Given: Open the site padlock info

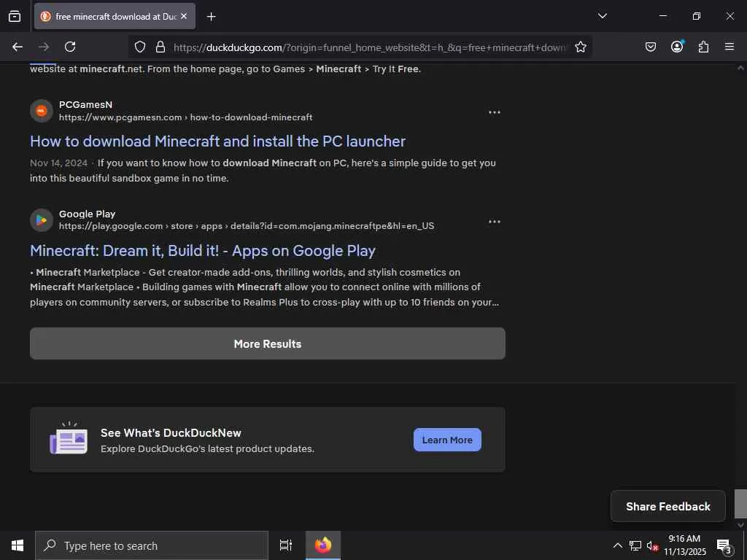Looking at the screenshot, I should [160, 47].
